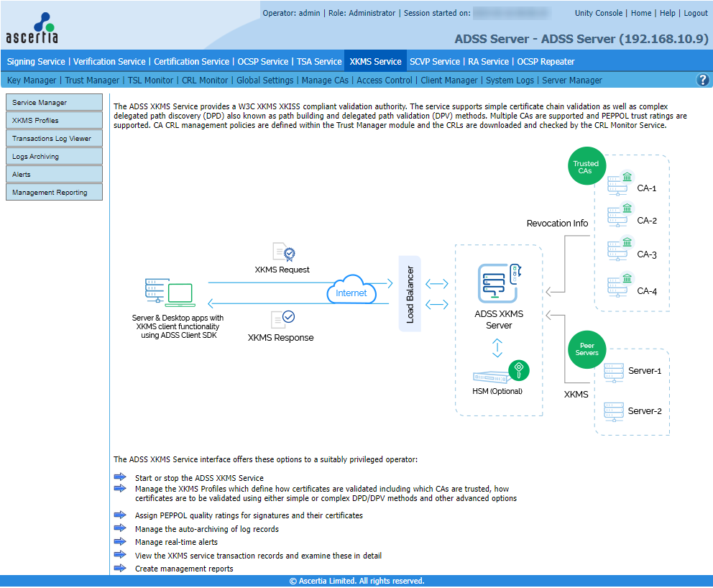Open XKMS Profiles from the sidebar

[x=54, y=121]
